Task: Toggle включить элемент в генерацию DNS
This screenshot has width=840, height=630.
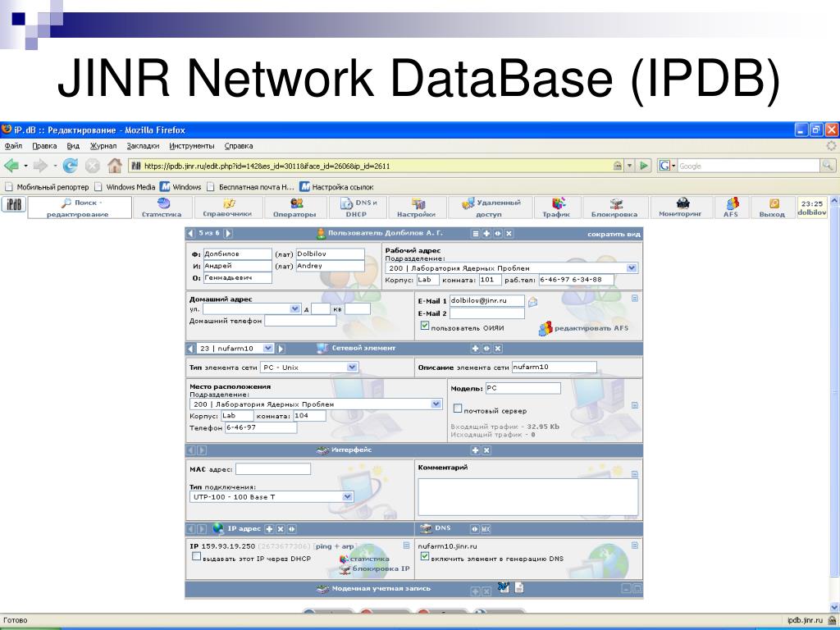Action: click(425, 557)
